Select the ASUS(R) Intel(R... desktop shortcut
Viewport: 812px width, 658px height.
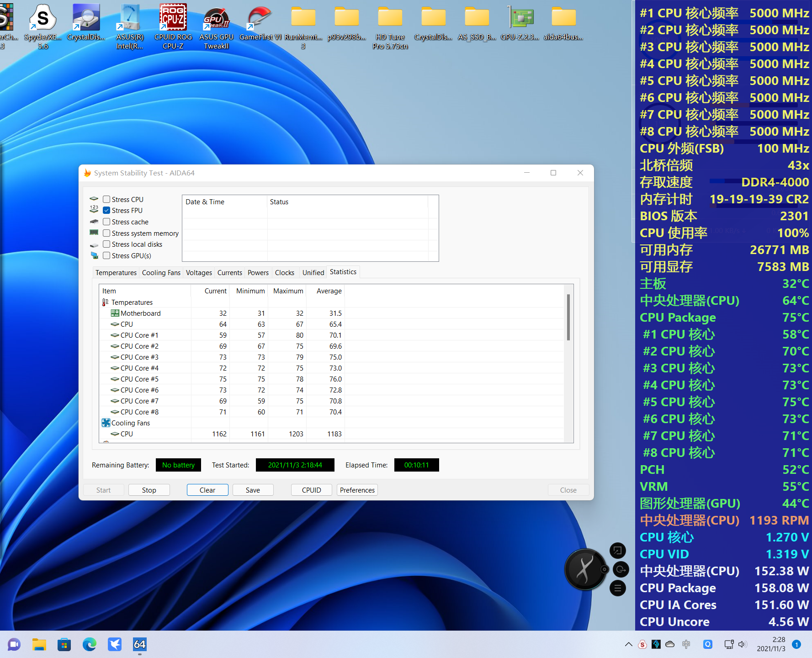pyautogui.click(x=129, y=26)
